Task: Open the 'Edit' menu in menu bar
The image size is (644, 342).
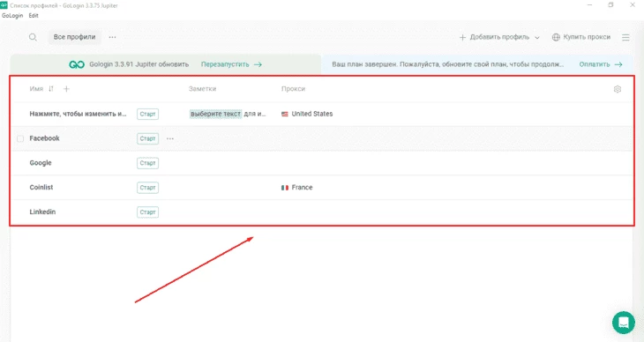Action: point(34,16)
